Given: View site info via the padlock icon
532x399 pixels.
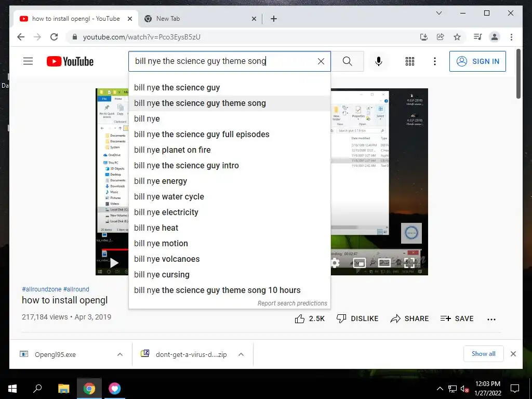Looking at the screenshot, I should click(x=75, y=37).
